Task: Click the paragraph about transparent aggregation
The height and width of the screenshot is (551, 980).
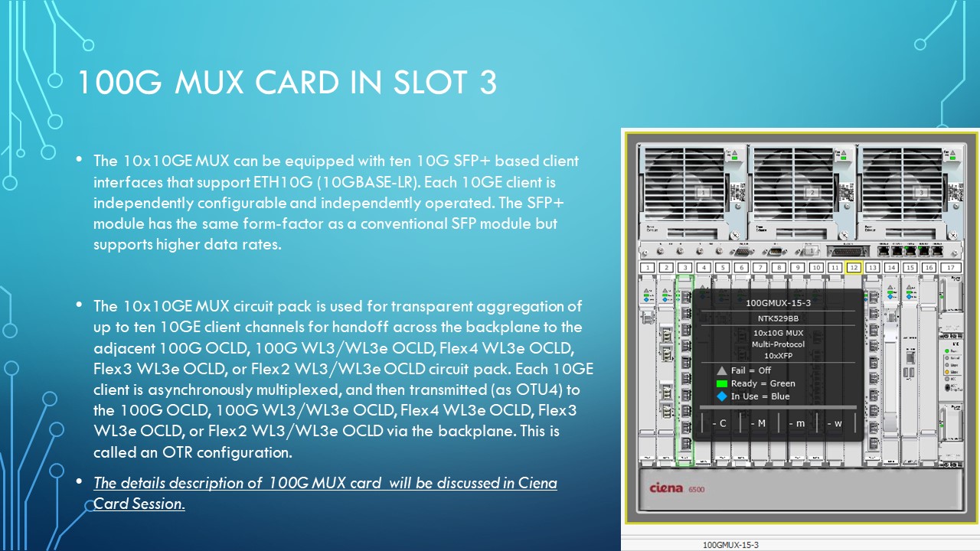Action: 342,379
